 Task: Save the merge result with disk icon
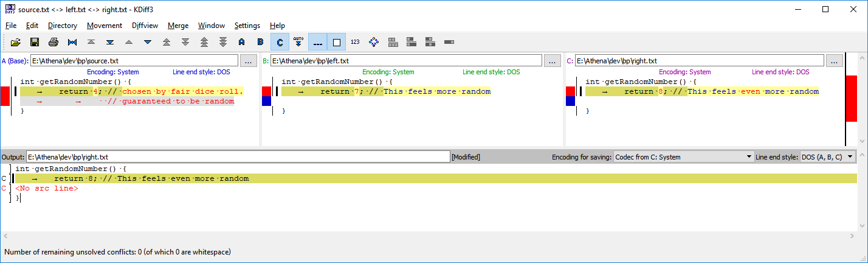pyautogui.click(x=35, y=42)
